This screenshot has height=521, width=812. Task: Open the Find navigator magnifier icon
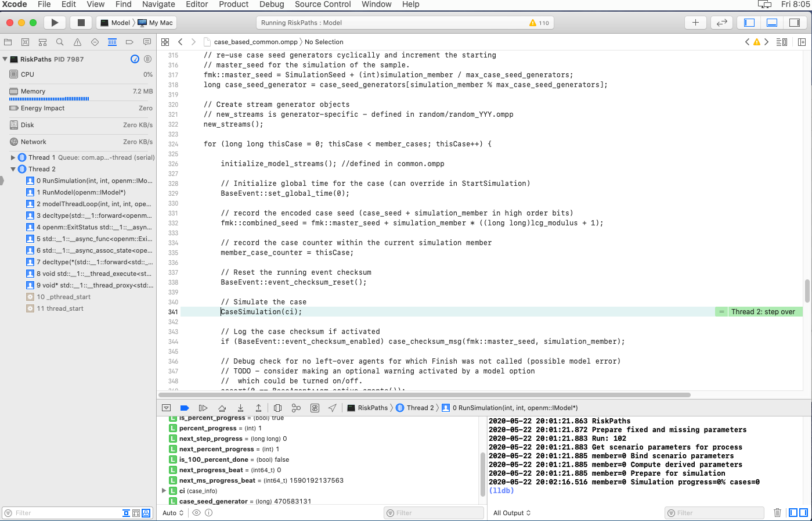pos(60,42)
